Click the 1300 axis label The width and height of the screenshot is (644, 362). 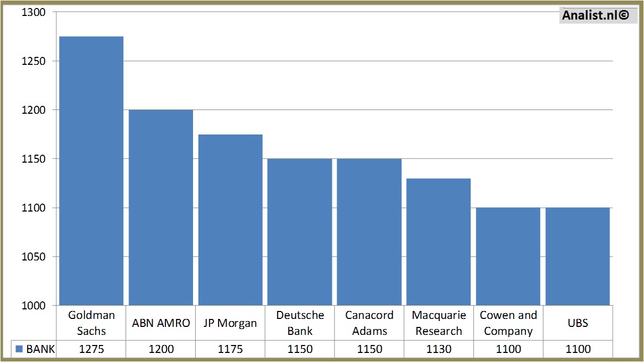34,12
